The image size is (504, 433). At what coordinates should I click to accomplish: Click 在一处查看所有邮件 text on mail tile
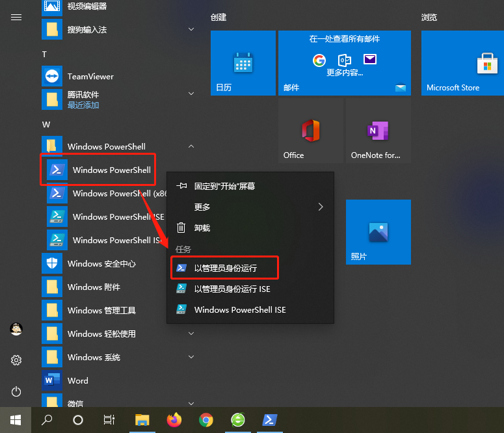click(344, 39)
